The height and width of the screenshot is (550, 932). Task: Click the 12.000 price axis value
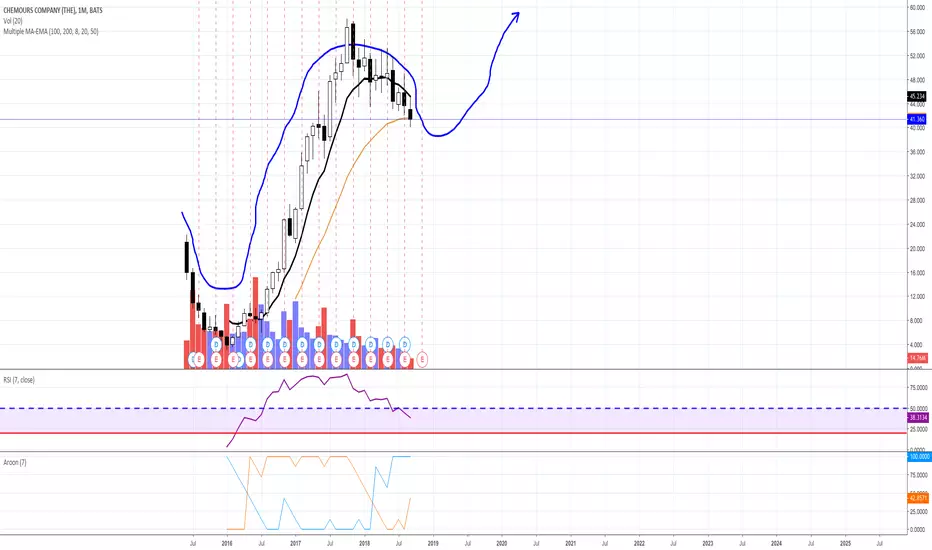click(917, 297)
